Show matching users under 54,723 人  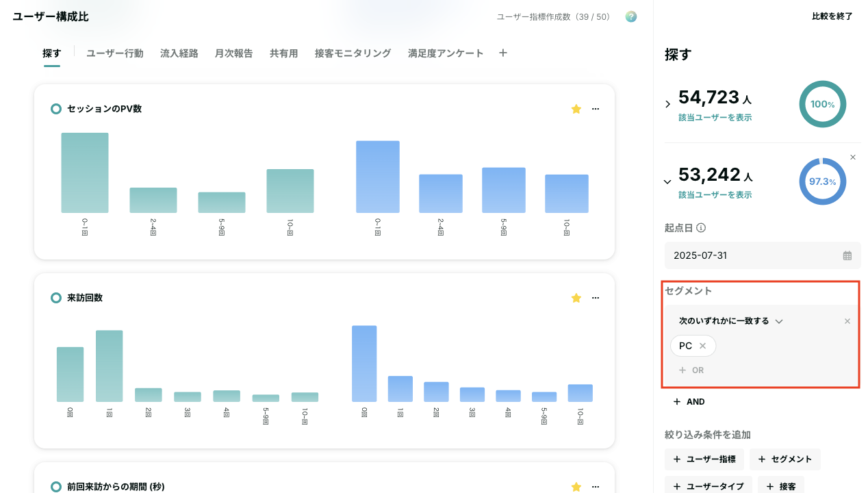pos(715,118)
